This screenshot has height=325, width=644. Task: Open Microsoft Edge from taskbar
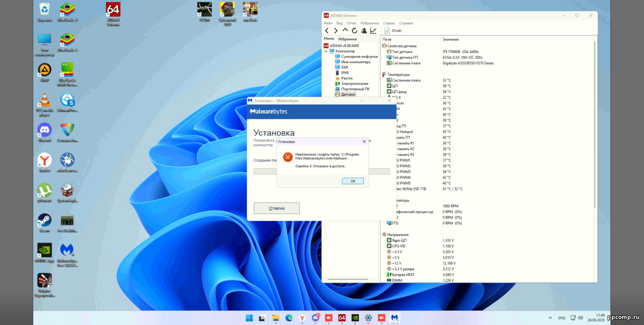(289, 318)
